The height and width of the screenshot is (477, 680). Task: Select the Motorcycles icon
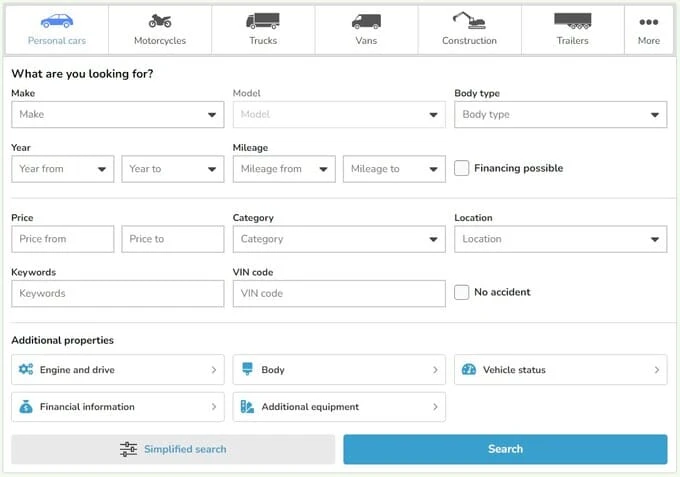pos(160,20)
